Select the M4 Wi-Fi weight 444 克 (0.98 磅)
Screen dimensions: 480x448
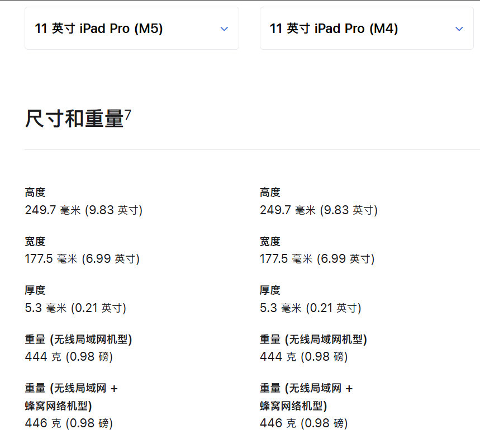pos(304,357)
